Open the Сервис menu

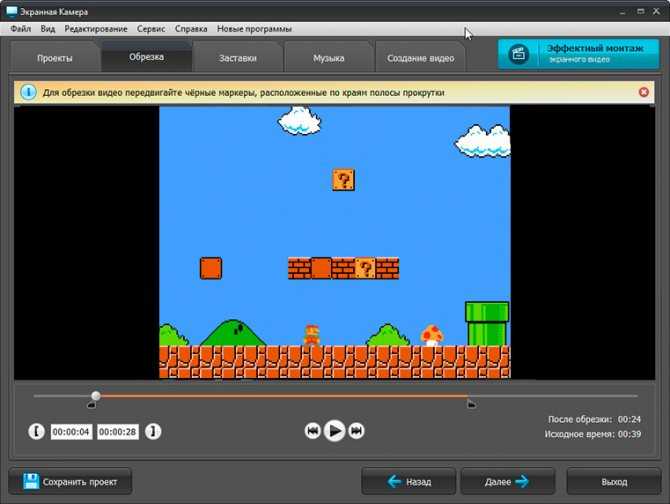tap(151, 29)
